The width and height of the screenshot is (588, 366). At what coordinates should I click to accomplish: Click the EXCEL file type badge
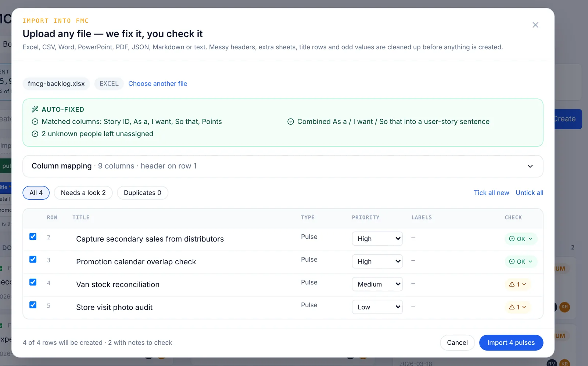[109, 84]
